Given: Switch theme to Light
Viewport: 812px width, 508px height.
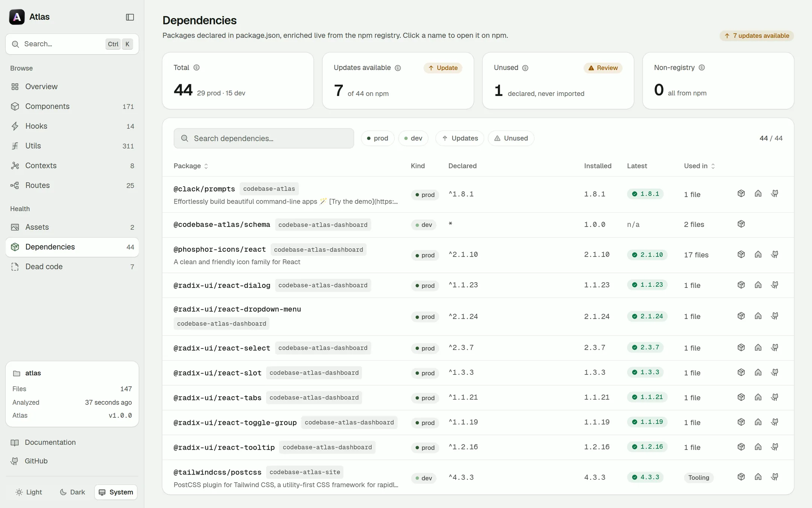Looking at the screenshot, I should (29, 492).
